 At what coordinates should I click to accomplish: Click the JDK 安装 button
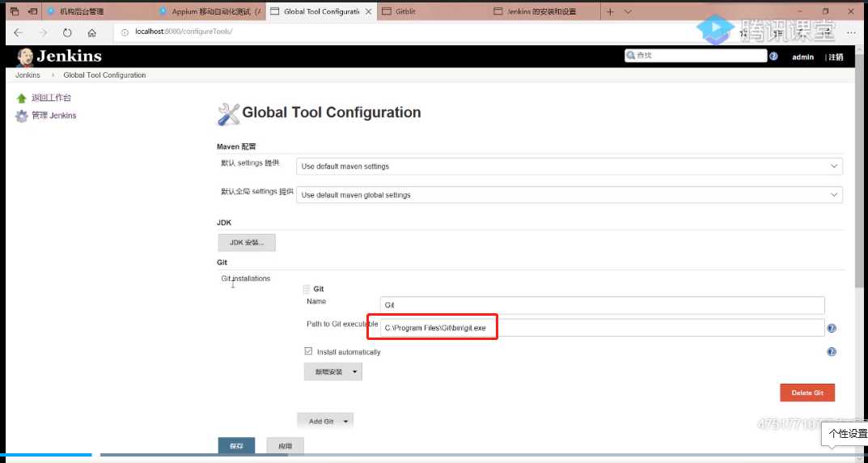(x=247, y=243)
